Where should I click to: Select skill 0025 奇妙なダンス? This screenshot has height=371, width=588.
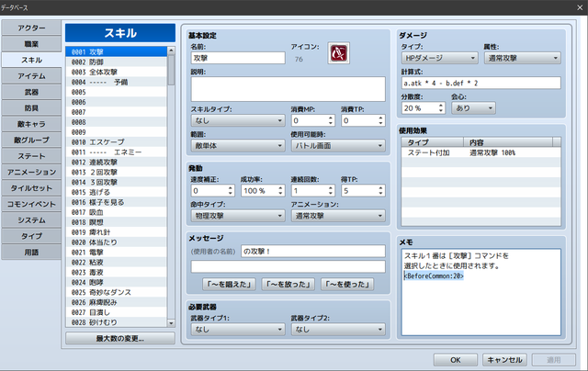(117, 292)
